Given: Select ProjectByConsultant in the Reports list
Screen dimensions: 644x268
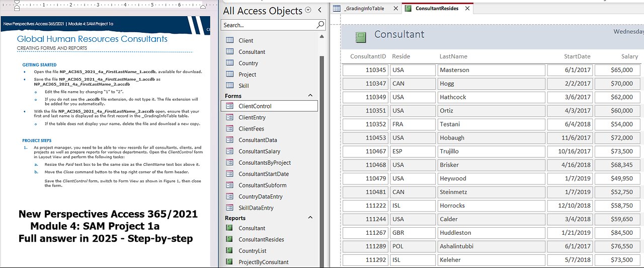Looking at the screenshot, I should (264, 262).
